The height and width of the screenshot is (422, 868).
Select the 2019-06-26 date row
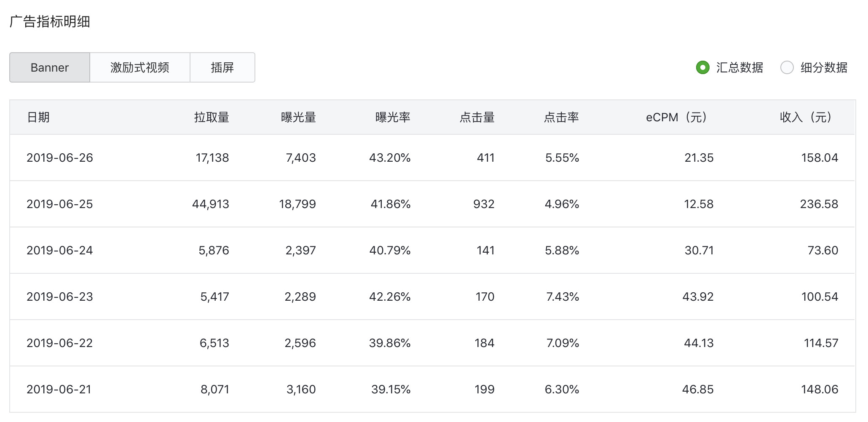tap(60, 158)
